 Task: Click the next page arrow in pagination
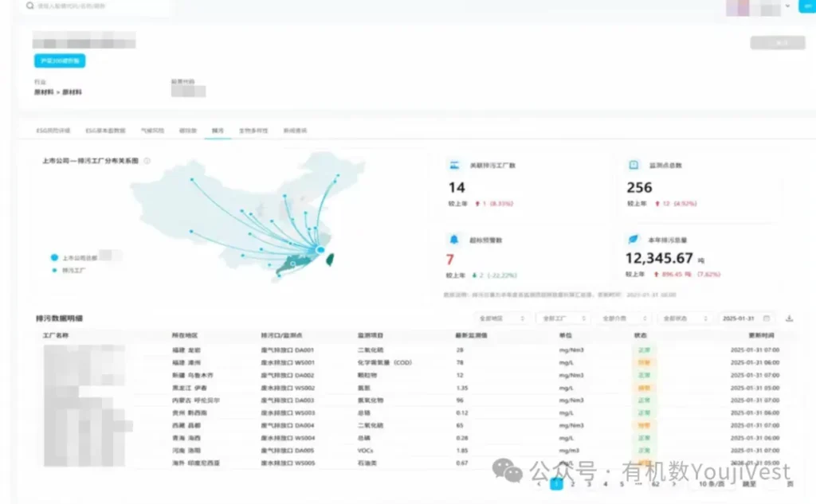674,484
